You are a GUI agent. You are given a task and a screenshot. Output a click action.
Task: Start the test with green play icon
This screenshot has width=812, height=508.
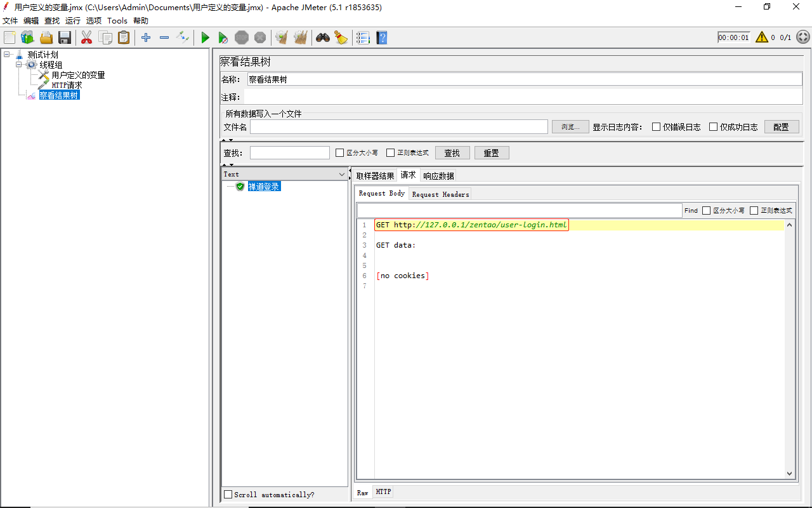tap(205, 38)
